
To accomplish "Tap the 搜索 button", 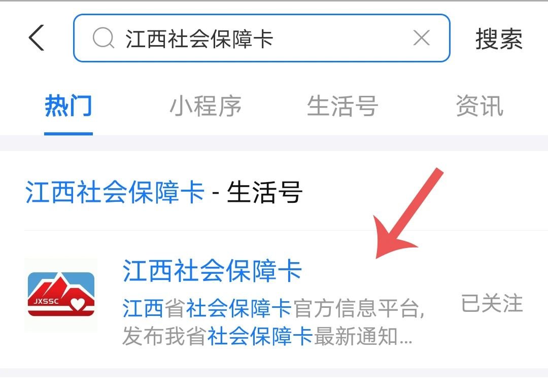I will 499,39.
